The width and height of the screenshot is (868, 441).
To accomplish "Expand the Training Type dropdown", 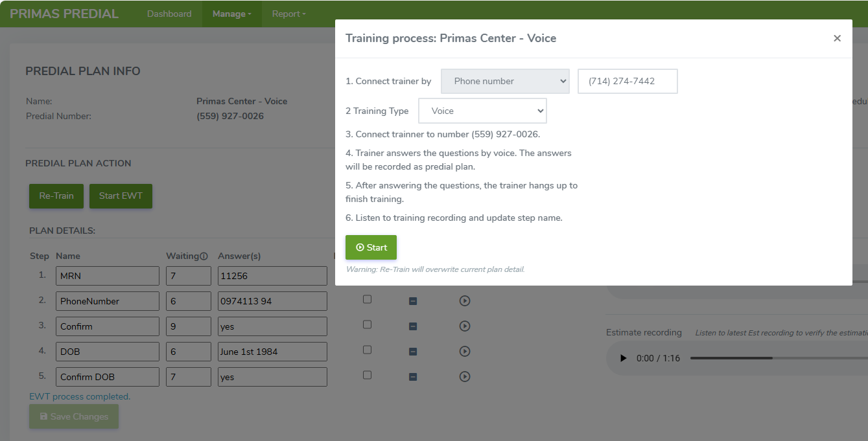I will click(x=482, y=111).
